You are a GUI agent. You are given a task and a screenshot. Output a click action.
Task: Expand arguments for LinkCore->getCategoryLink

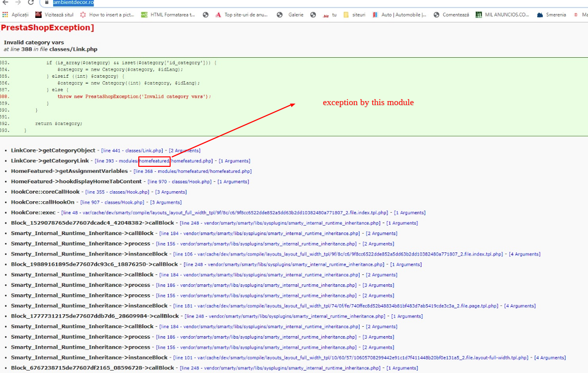click(234, 161)
